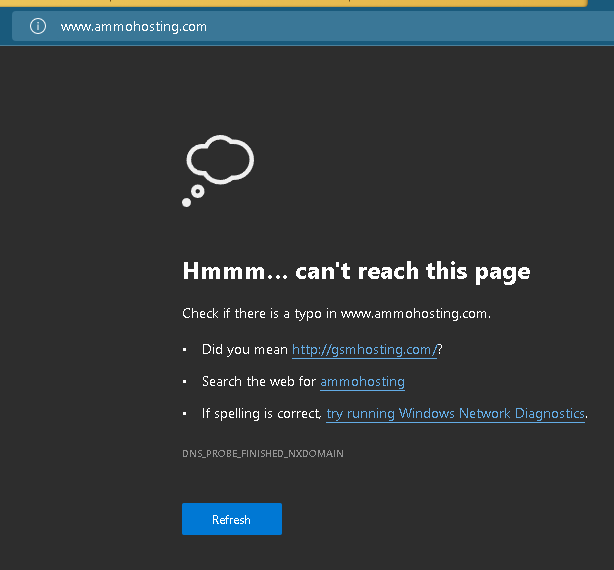The width and height of the screenshot is (614, 570).
Task: Click the site information icon in address bar
Action: pyautogui.click(x=38, y=26)
